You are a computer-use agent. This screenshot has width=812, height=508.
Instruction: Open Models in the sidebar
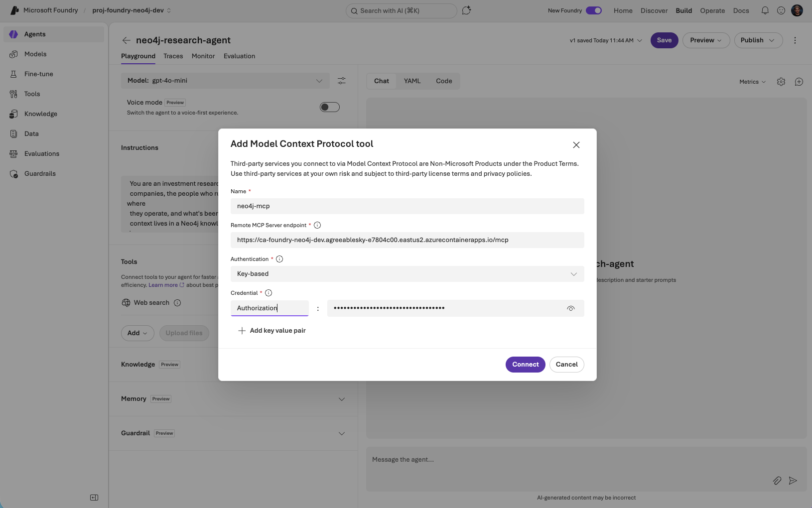click(54, 54)
